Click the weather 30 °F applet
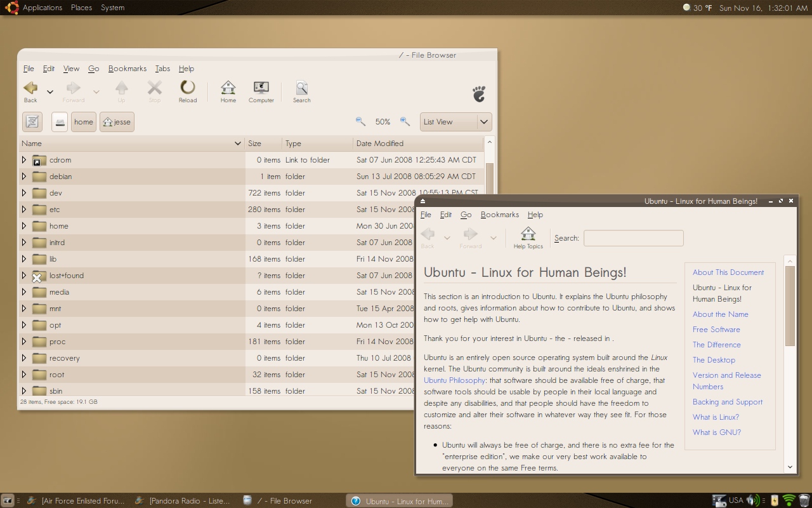The image size is (812, 508). tap(697, 8)
